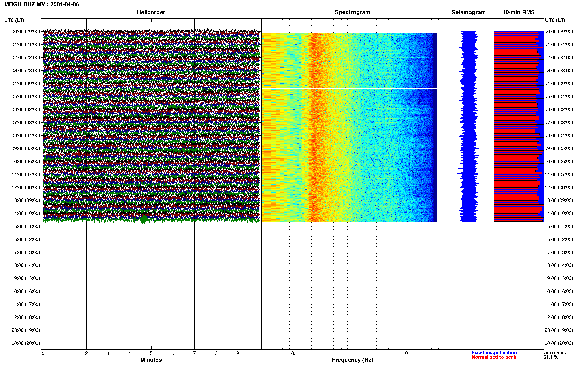Click Helicorder time label '13:00 (09:00)'

point(26,200)
